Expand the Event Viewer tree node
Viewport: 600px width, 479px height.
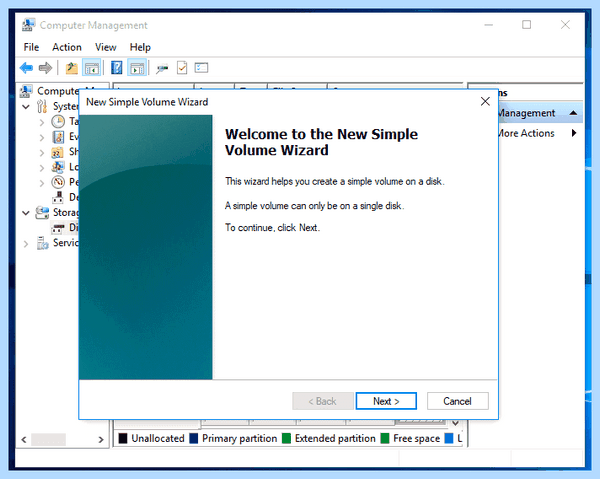coord(42,137)
